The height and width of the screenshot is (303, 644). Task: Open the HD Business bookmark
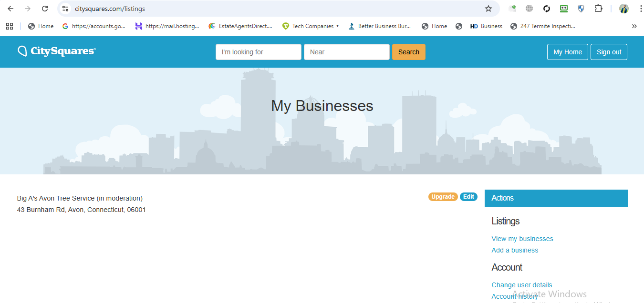click(486, 26)
